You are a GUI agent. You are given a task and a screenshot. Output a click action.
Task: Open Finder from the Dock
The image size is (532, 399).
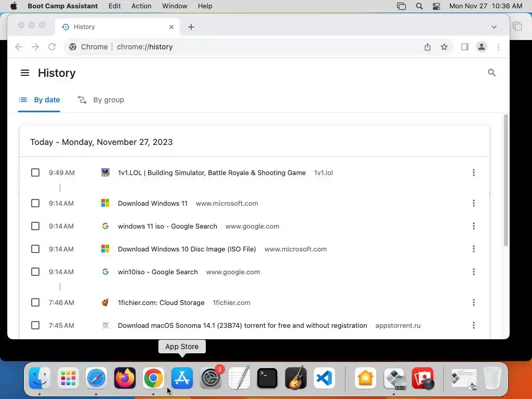(39, 378)
